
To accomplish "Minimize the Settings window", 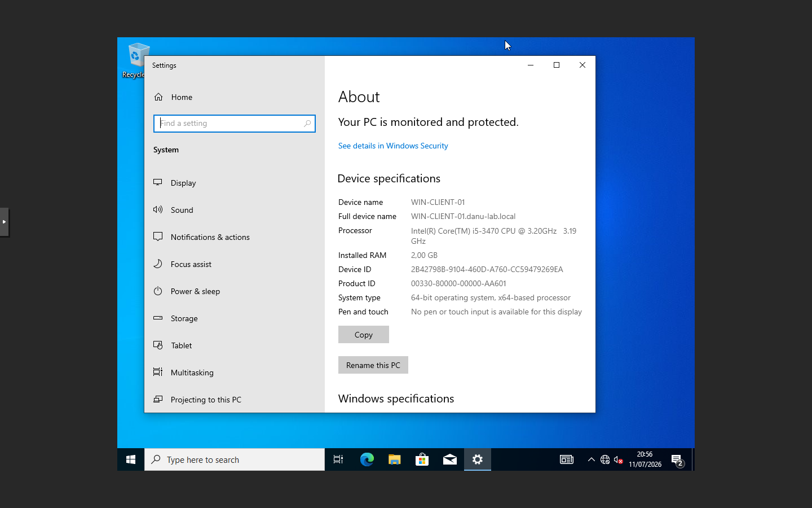I will (x=531, y=65).
